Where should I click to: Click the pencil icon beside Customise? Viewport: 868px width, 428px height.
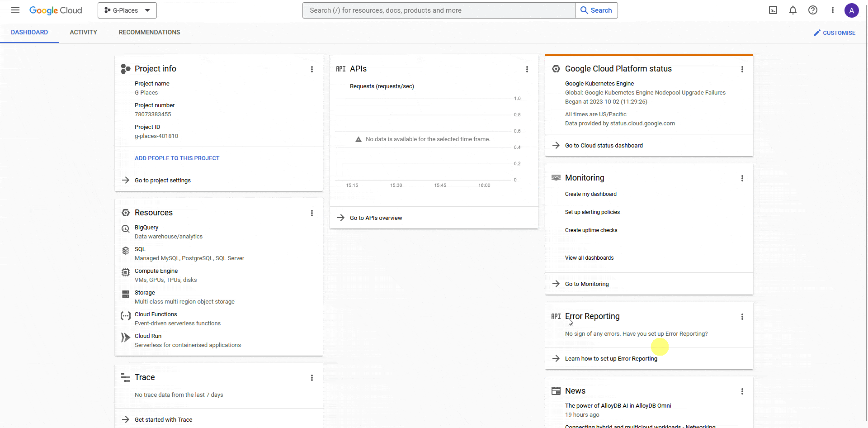(x=817, y=33)
